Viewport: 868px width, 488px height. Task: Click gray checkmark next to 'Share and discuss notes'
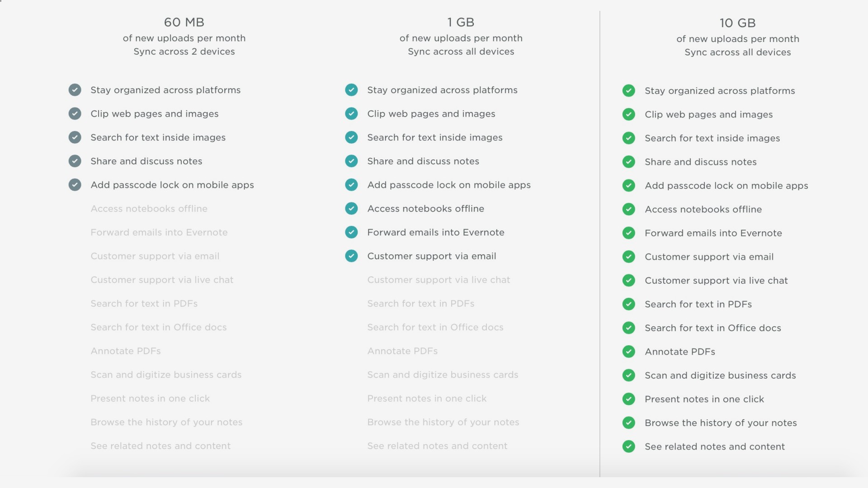pos(75,161)
